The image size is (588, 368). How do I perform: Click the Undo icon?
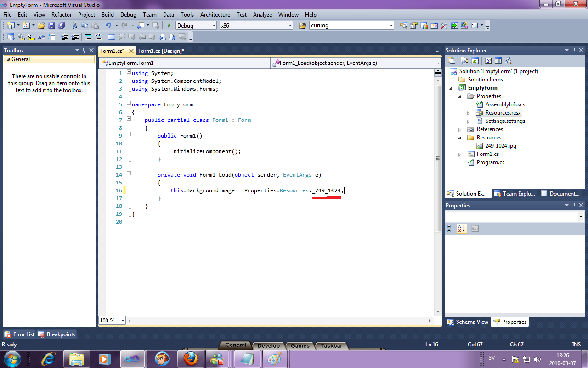109,25
